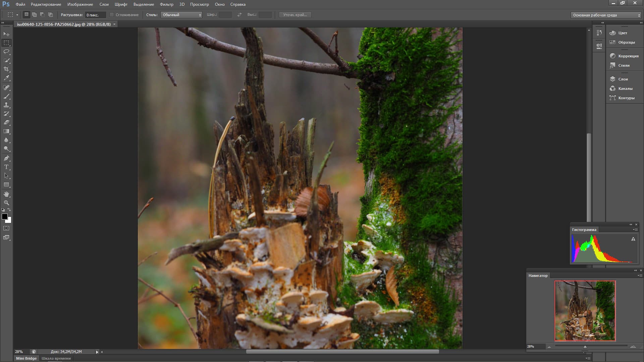Pick the Eyedropper tool
Viewport: 644px width, 362px height.
click(6, 78)
